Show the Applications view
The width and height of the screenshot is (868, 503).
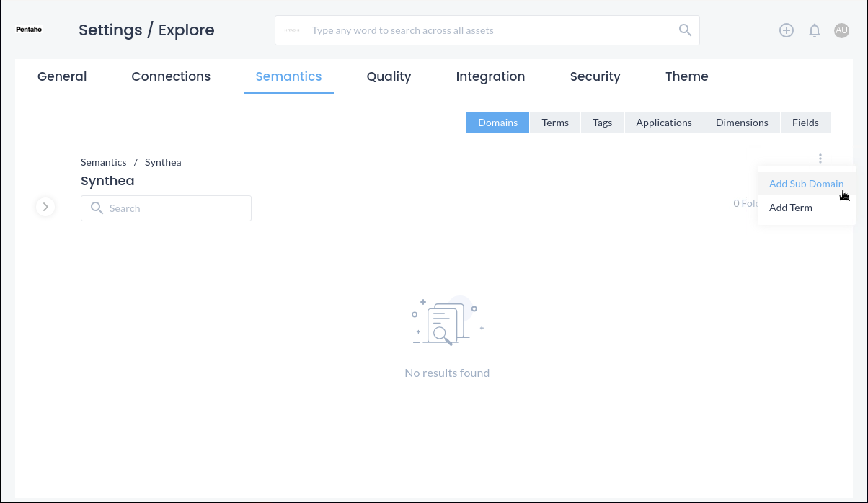663,123
